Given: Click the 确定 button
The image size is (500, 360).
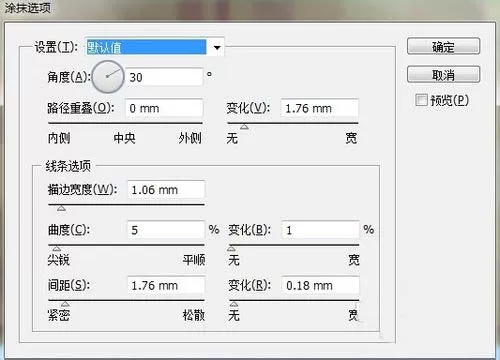Looking at the screenshot, I should coord(443,46).
